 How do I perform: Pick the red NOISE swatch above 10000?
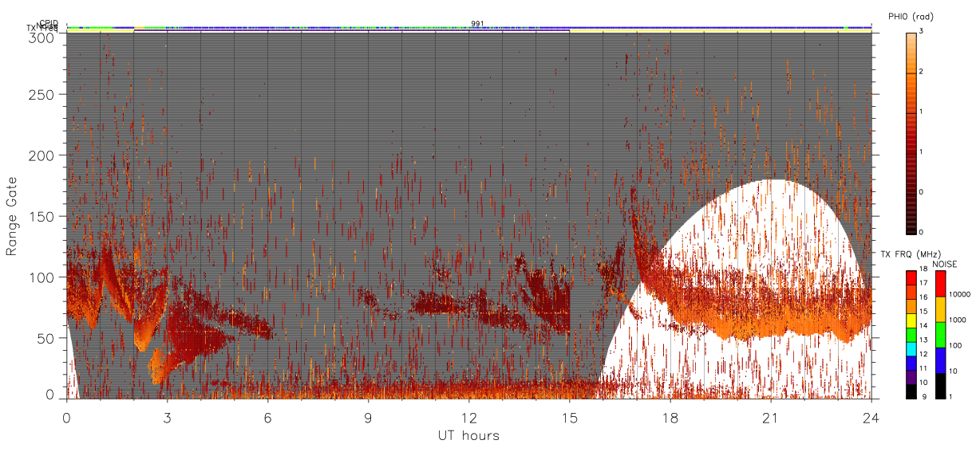(x=941, y=283)
